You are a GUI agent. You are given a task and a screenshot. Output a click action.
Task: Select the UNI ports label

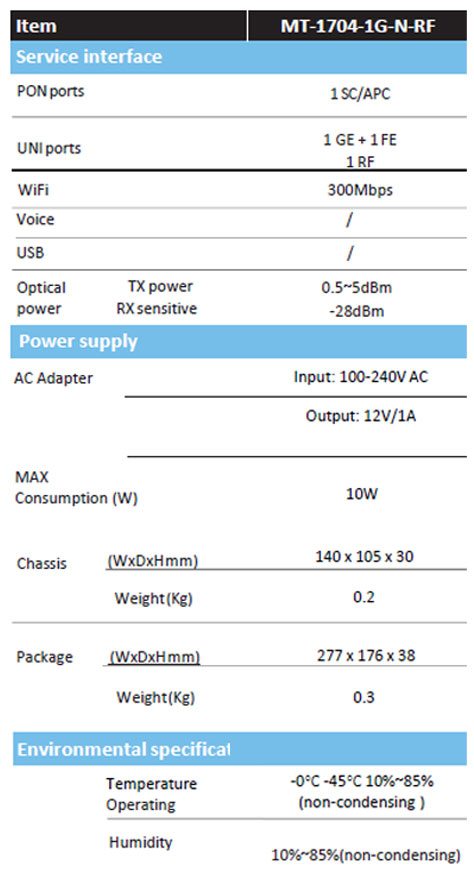coord(49,149)
